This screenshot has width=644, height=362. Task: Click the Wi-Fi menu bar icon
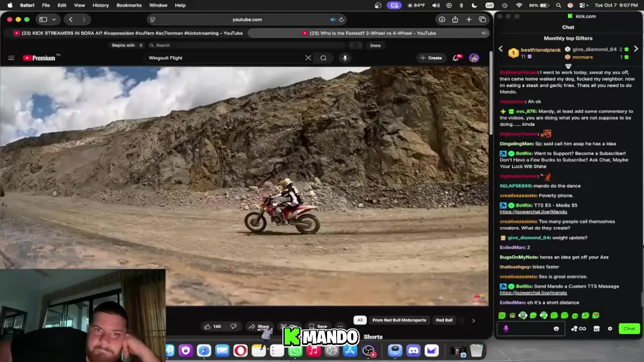click(x=519, y=5)
